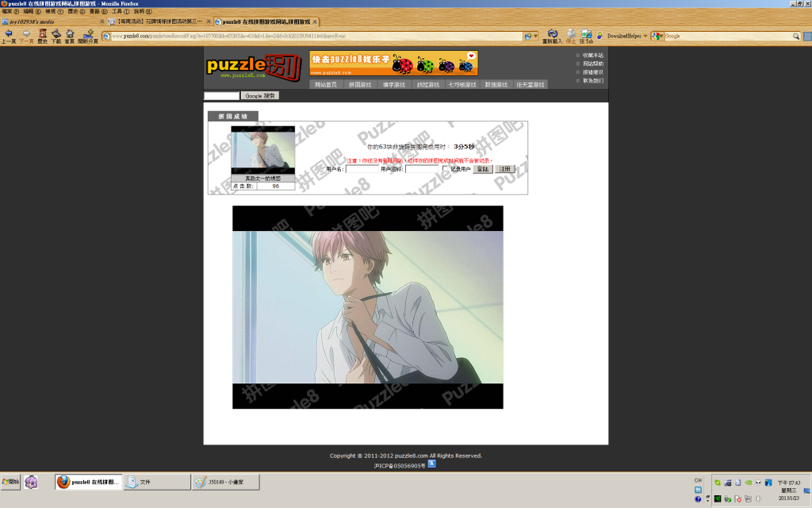Open 填字游戏 navigation tab
The image size is (812, 508).
coord(394,84)
